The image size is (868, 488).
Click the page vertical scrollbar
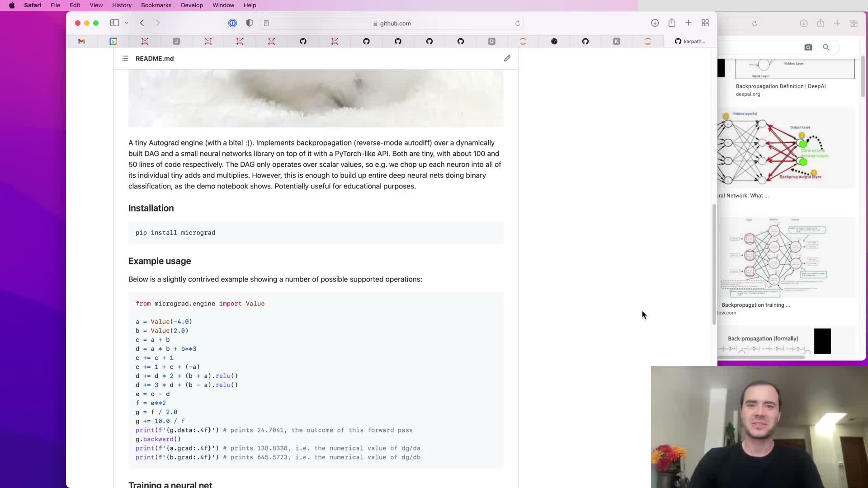tap(714, 264)
